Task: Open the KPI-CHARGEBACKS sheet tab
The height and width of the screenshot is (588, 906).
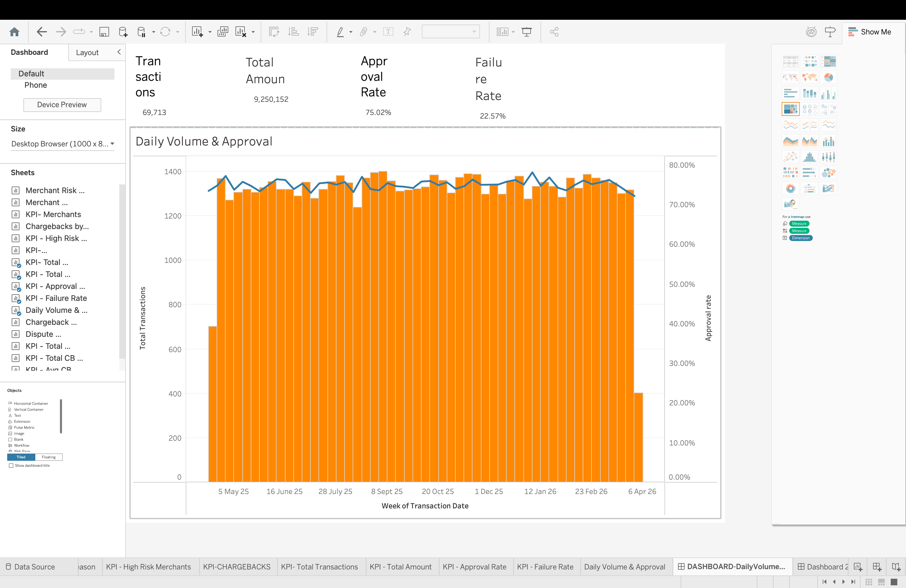Action: click(236, 567)
